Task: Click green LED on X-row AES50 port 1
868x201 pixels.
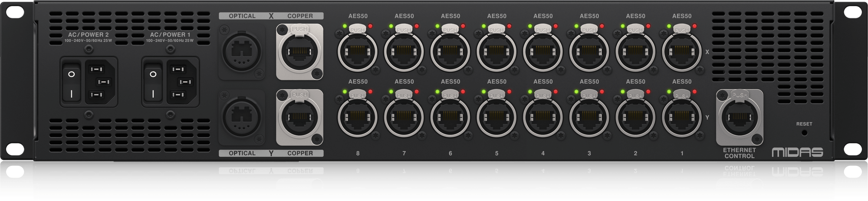Action: tap(668, 26)
